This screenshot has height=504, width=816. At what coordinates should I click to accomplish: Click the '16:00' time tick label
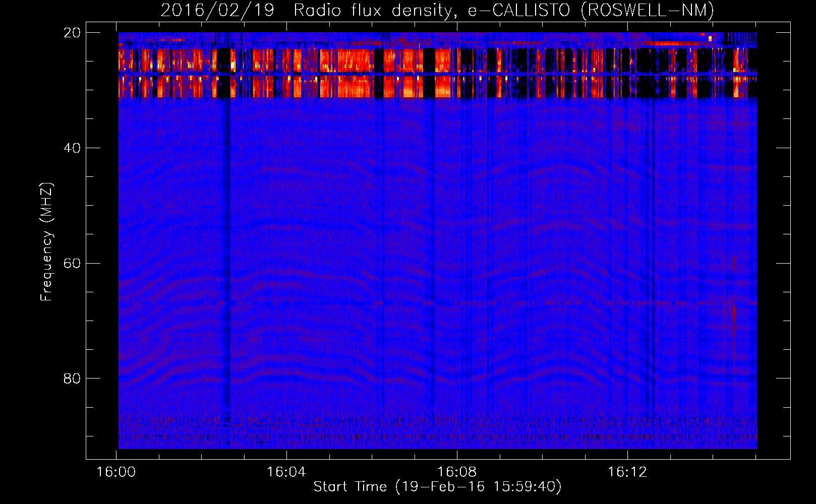click(116, 472)
